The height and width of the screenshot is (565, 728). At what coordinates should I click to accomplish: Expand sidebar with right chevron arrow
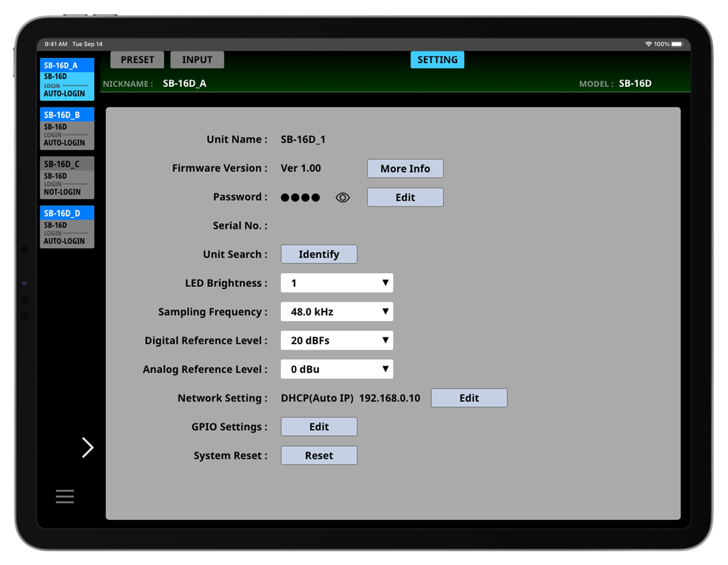click(87, 447)
